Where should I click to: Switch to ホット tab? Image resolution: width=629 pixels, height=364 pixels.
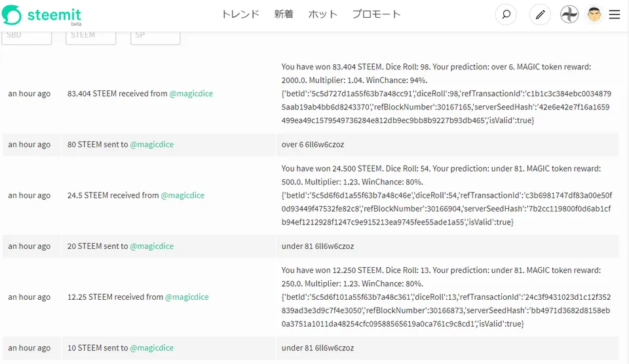click(x=323, y=14)
